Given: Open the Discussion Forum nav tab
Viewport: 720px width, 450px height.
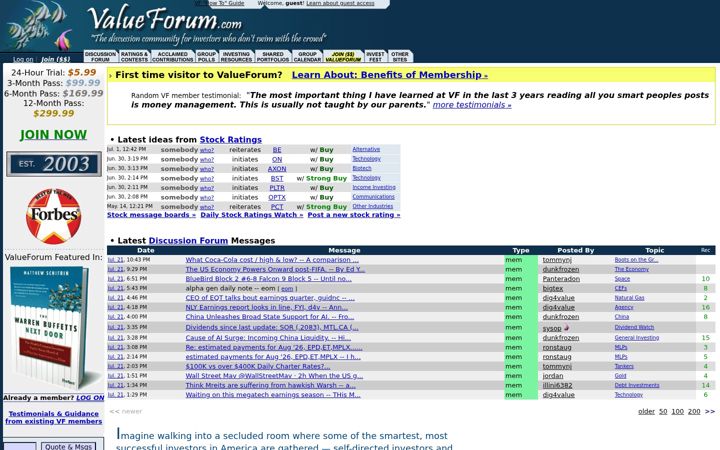Looking at the screenshot, I should click(101, 56).
